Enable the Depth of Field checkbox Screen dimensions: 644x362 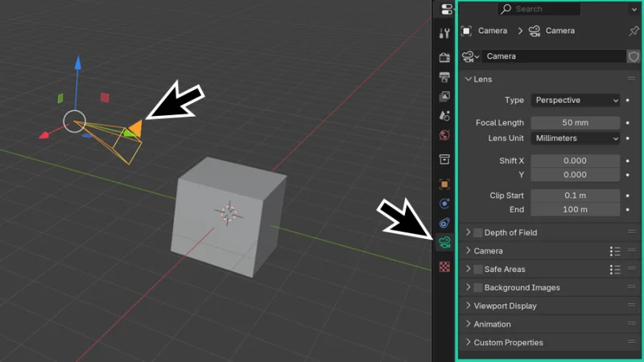pos(477,232)
